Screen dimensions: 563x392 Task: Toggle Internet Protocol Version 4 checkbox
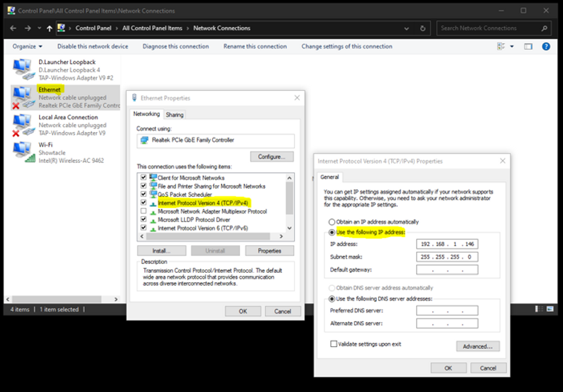[x=144, y=203]
